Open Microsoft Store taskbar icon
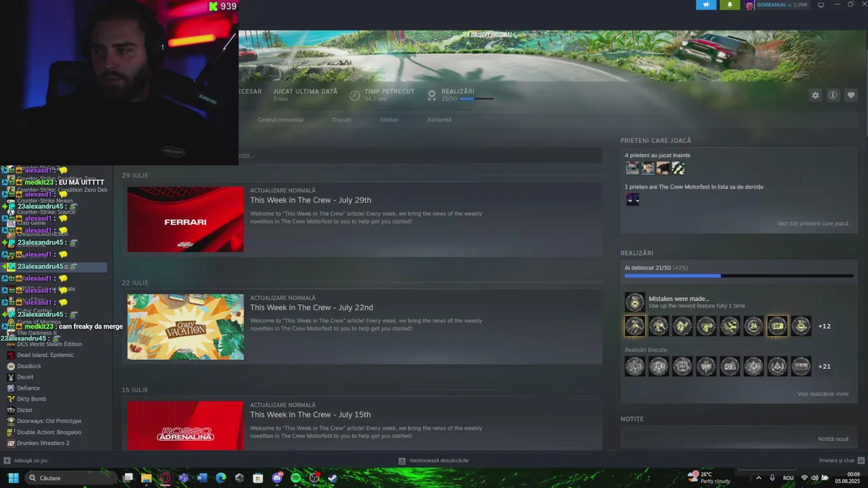868x488 pixels. pyautogui.click(x=258, y=478)
